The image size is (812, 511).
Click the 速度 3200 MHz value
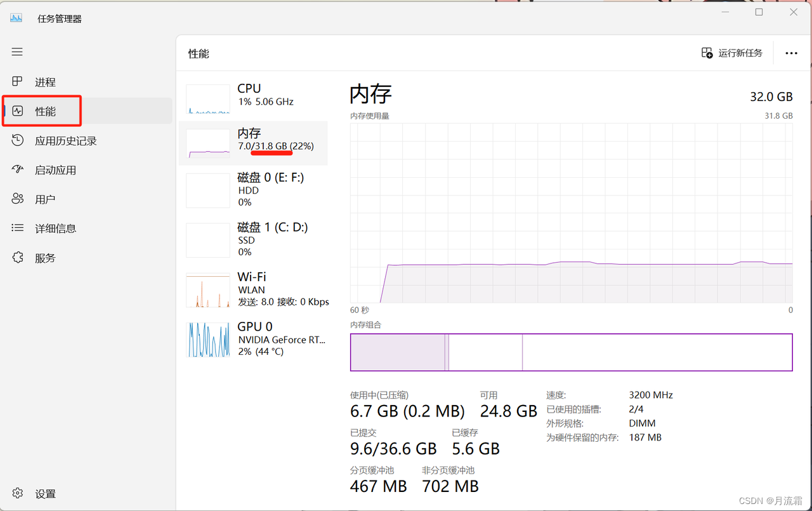pos(651,395)
